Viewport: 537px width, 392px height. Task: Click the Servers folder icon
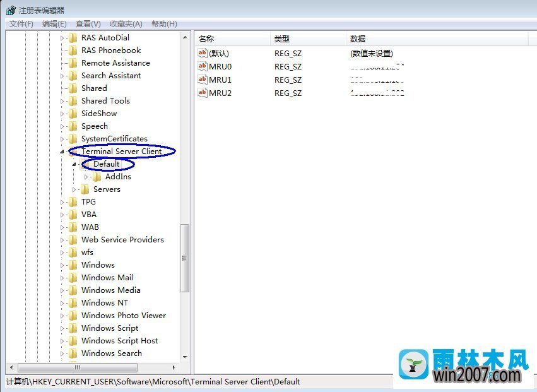(x=85, y=189)
